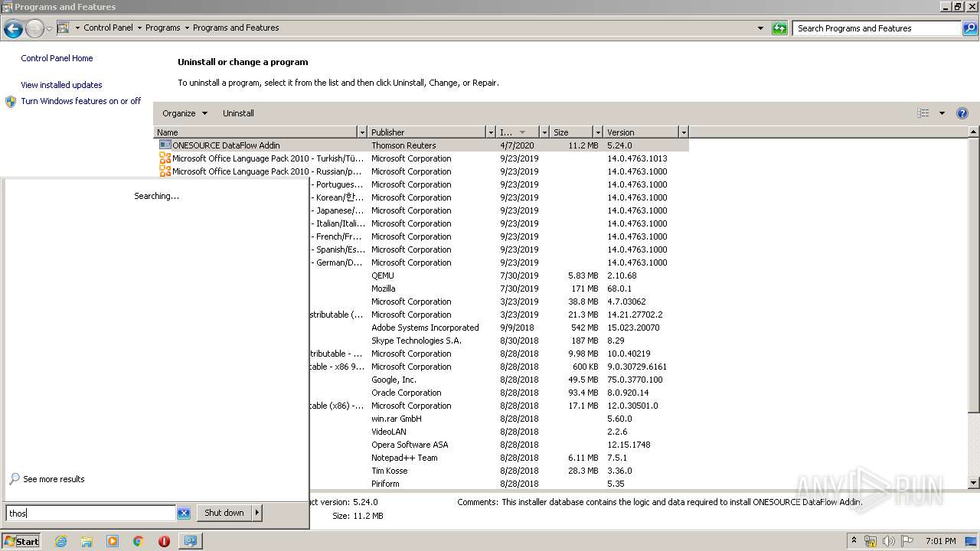Click the ONESOURCE DataFlow Addin program icon
This screenshot has width=980, height=551.
(x=165, y=145)
